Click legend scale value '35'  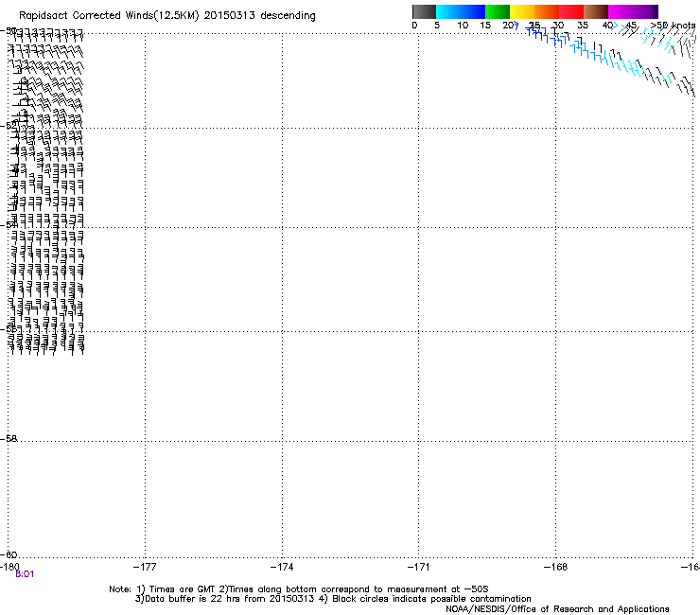tap(583, 26)
